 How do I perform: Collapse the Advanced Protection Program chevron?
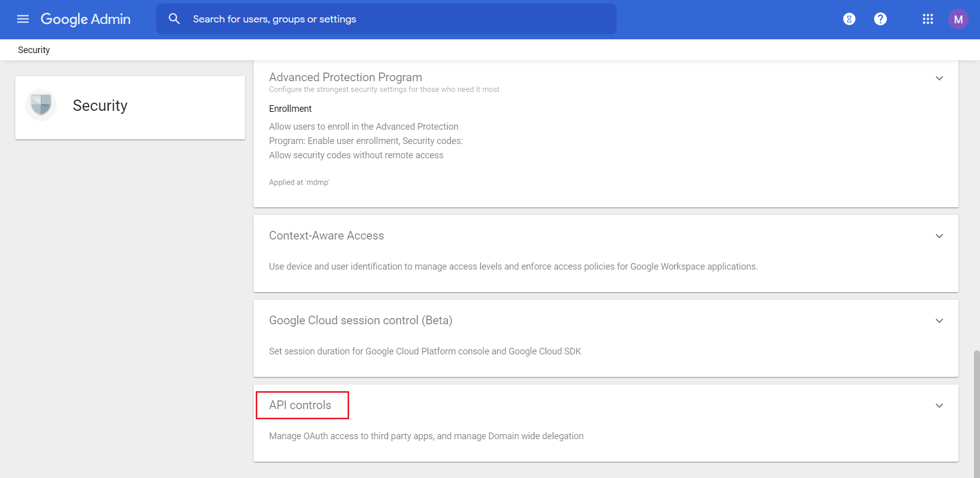[939, 78]
